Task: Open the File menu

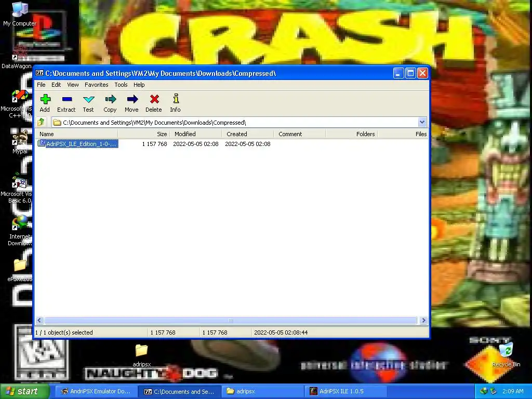Action: pos(41,85)
